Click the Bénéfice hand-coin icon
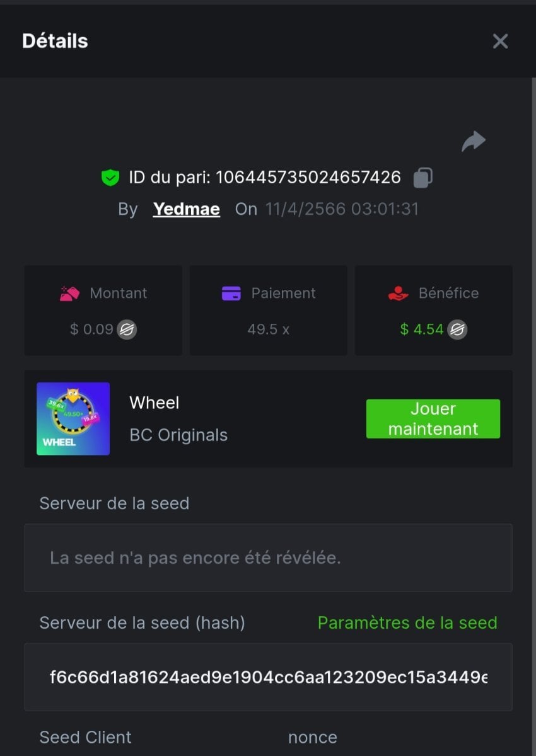This screenshot has height=756, width=536. pyautogui.click(x=398, y=293)
